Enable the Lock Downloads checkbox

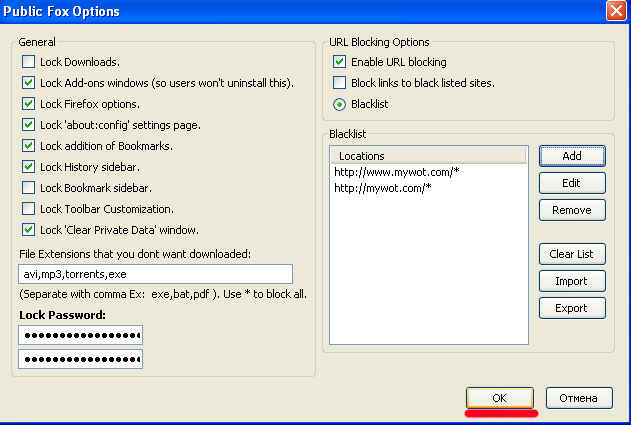[28, 62]
